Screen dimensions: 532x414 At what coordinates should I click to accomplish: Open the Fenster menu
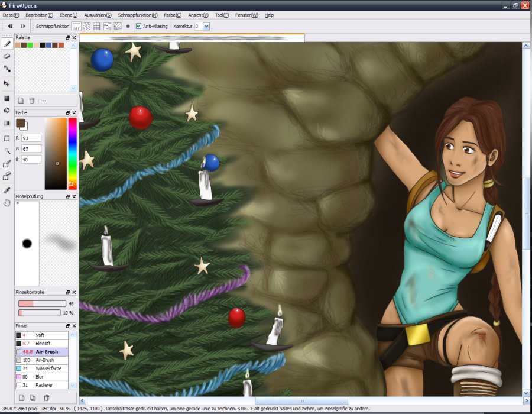246,15
